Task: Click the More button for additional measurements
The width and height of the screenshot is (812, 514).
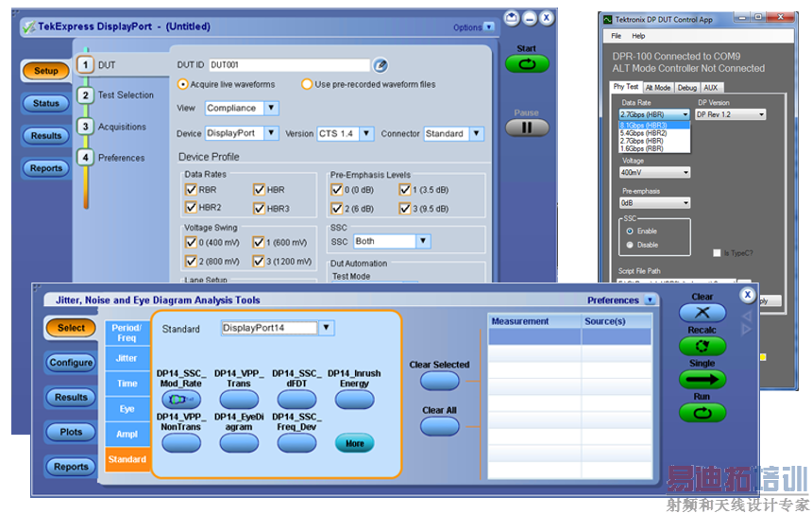Action: point(355,443)
